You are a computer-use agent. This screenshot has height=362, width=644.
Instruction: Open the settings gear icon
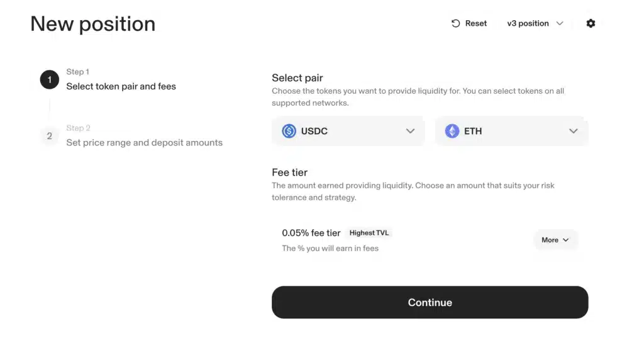[x=591, y=23]
